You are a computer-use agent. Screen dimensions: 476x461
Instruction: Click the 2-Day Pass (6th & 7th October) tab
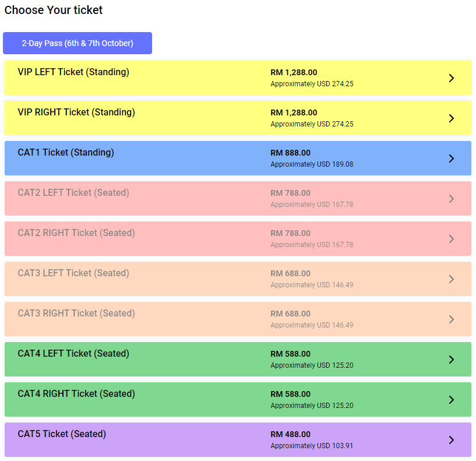click(77, 43)
